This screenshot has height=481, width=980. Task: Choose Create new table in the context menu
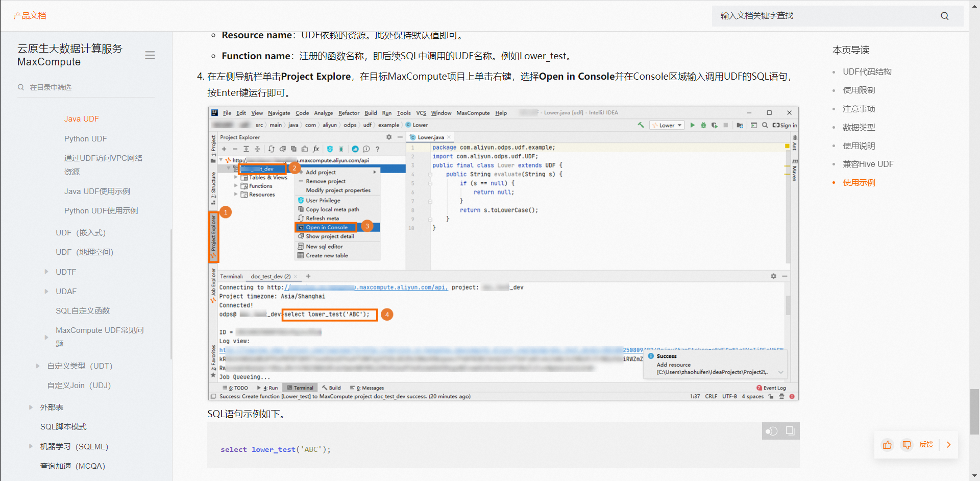pyautogui.click(x=327, y=256)
